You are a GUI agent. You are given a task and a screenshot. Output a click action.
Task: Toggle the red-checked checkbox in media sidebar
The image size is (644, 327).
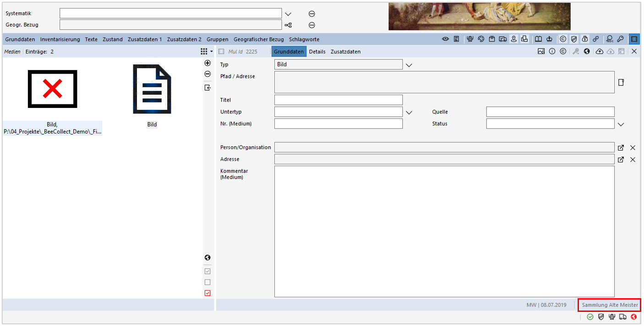coord(207,293)
